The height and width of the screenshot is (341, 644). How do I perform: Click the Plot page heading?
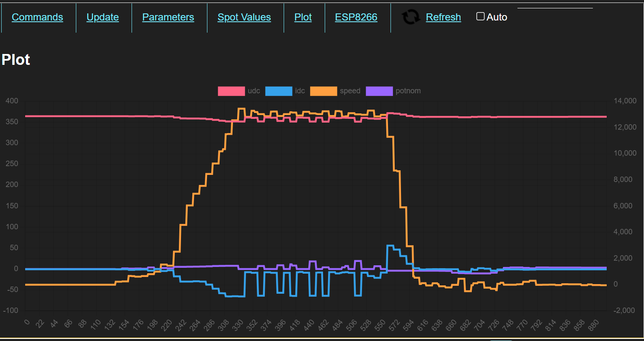pos(16,60)
